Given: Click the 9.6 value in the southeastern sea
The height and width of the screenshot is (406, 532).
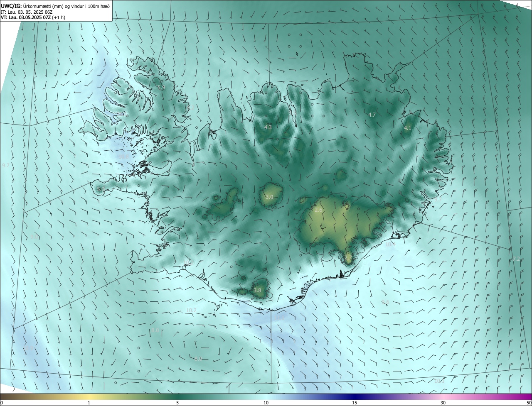Looking at the screenshot, I should click(385, 302).
